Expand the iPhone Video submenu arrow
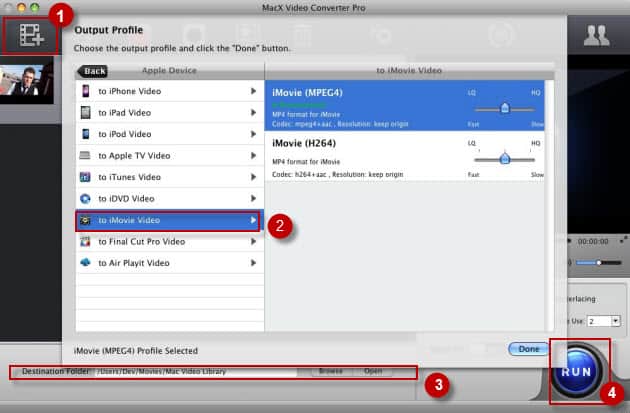 click(x=253, y=91)
